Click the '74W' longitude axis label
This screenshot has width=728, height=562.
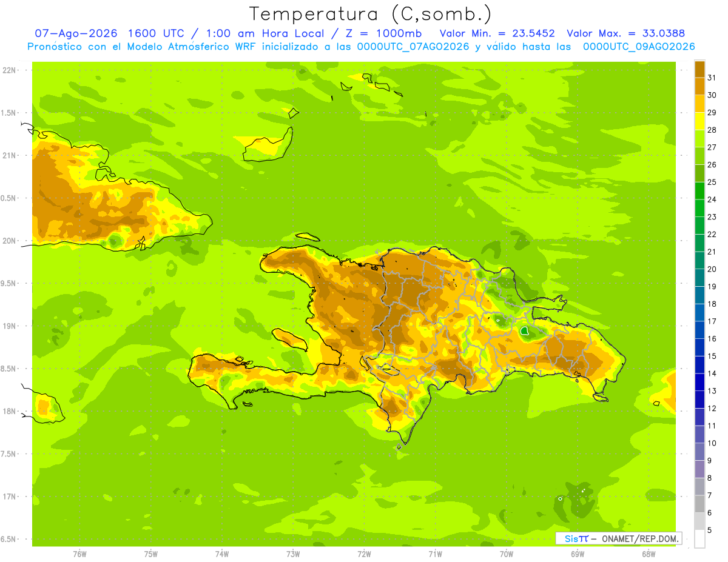pyautogui.click(x=222, y=554)
